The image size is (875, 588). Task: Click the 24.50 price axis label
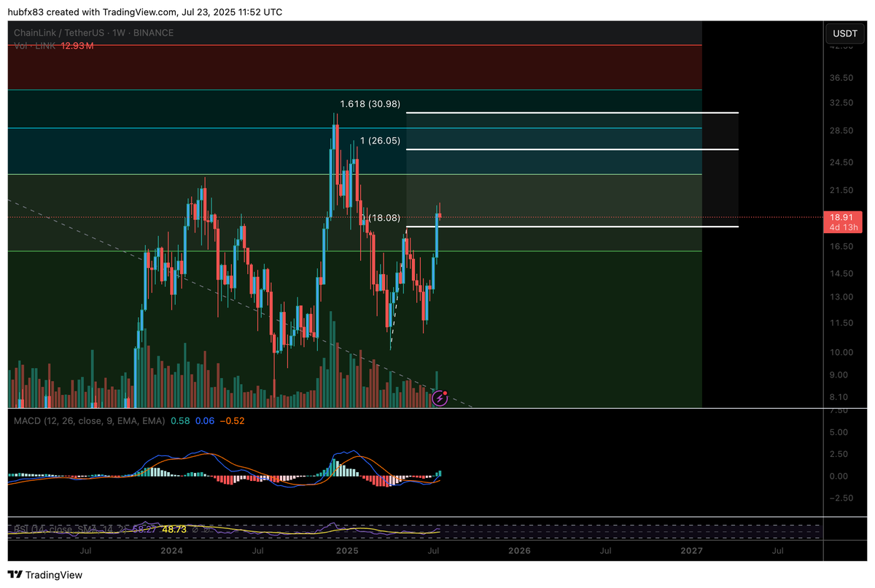click(841, 162)
